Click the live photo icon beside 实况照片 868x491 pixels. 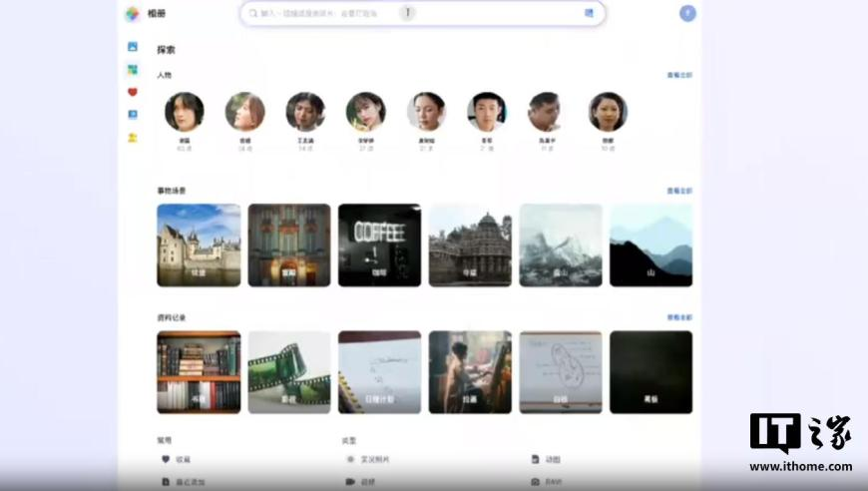point(350,459)
